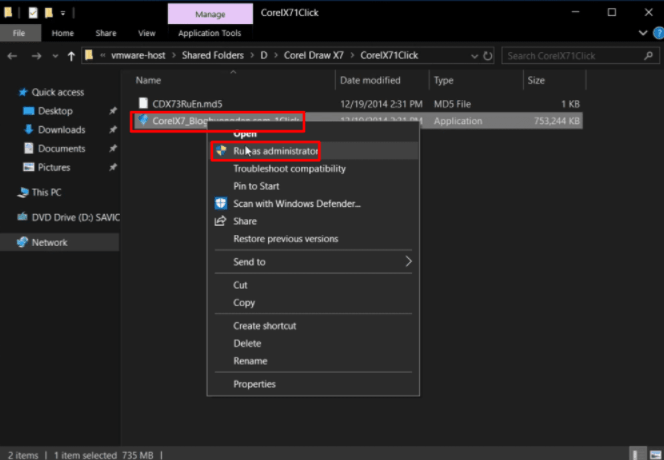Expand the Send to submenu

[313, 262]
